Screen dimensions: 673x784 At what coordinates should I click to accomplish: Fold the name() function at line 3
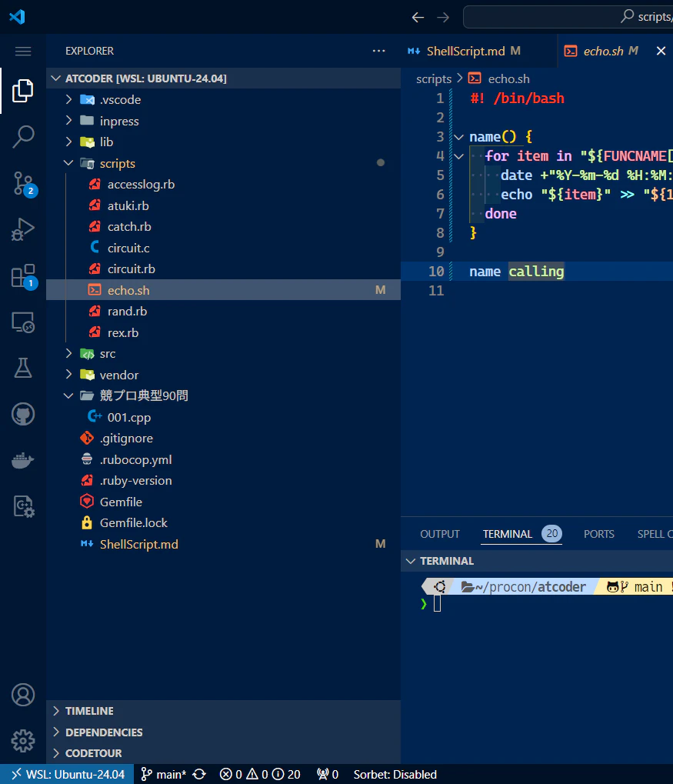(459, 137)
